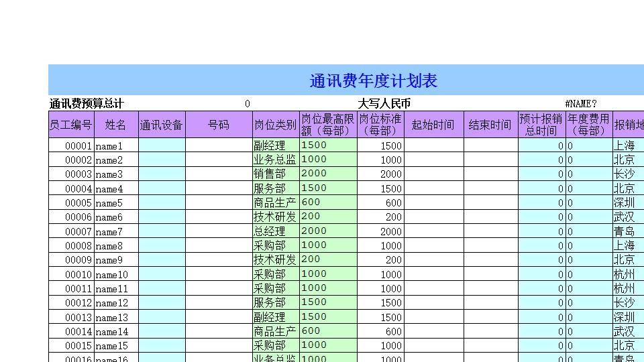Select 副经理 in the name13 row
The width and height of the screenshot is (644, 362).
(x=276, y=317)
